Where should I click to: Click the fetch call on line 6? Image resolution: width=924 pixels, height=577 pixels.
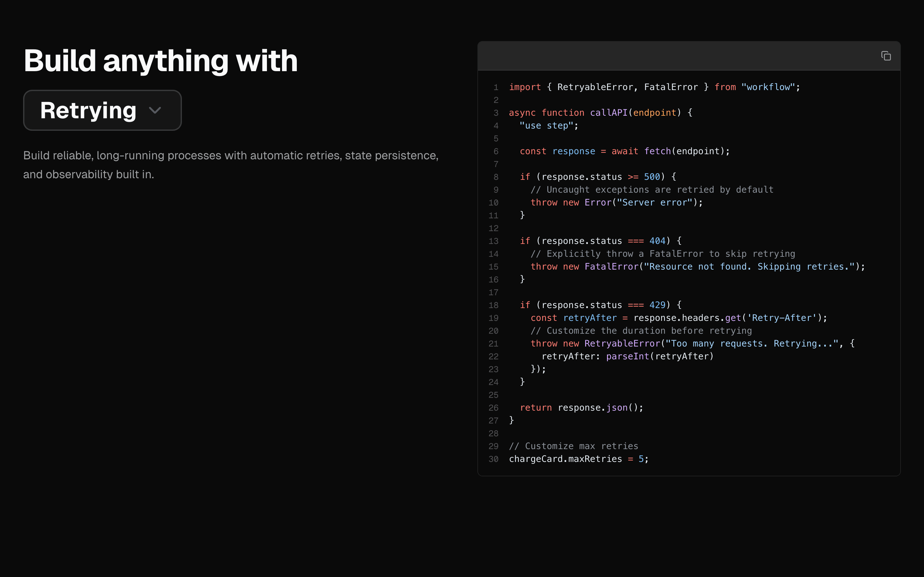[x=658, y=151]
